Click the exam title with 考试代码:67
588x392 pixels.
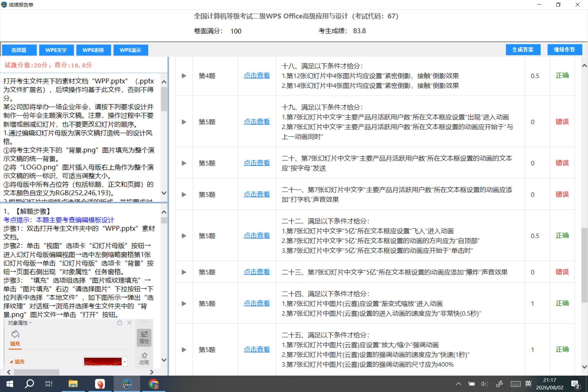[296, 16]
